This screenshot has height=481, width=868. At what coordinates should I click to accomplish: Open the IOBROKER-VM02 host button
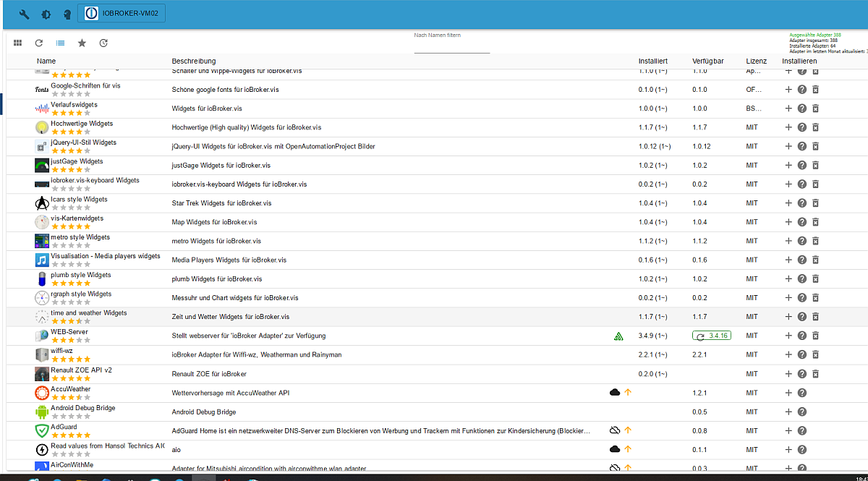122,14
